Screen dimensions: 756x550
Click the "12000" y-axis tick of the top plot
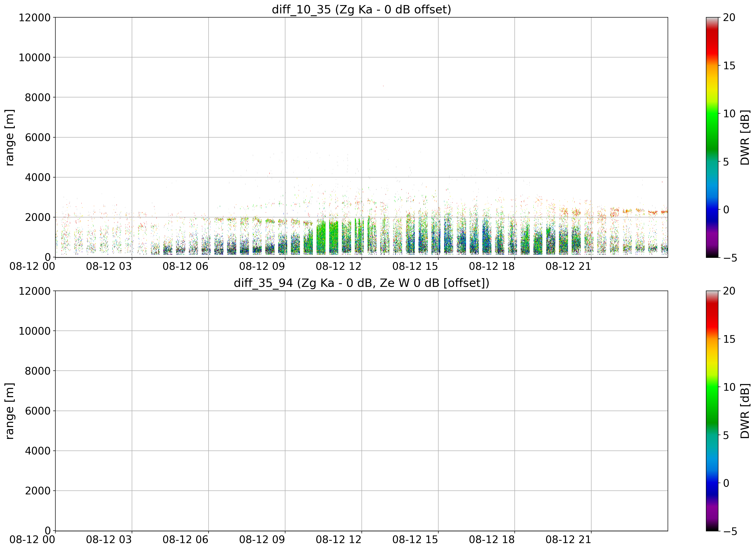(x=34, y=17)
